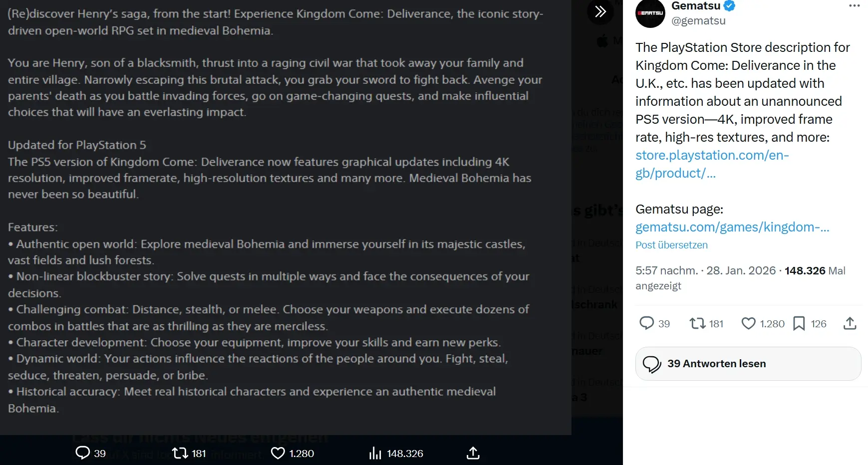Open the @gematsu handle link
Viewport: 868px width, 465px height.
click(x=698, y=21)
